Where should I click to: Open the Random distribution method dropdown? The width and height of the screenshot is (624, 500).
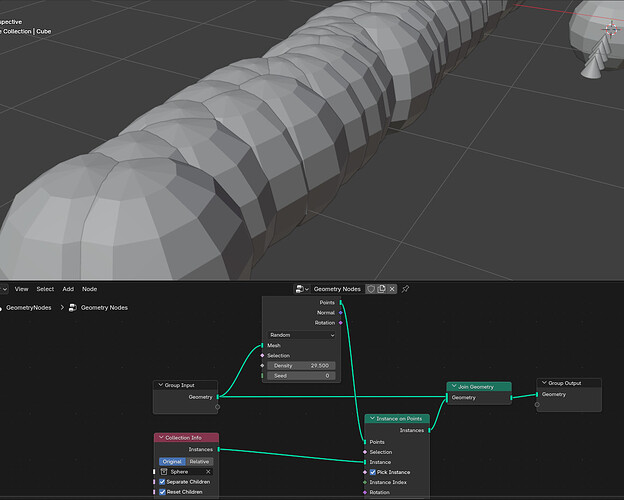(301, 335)
